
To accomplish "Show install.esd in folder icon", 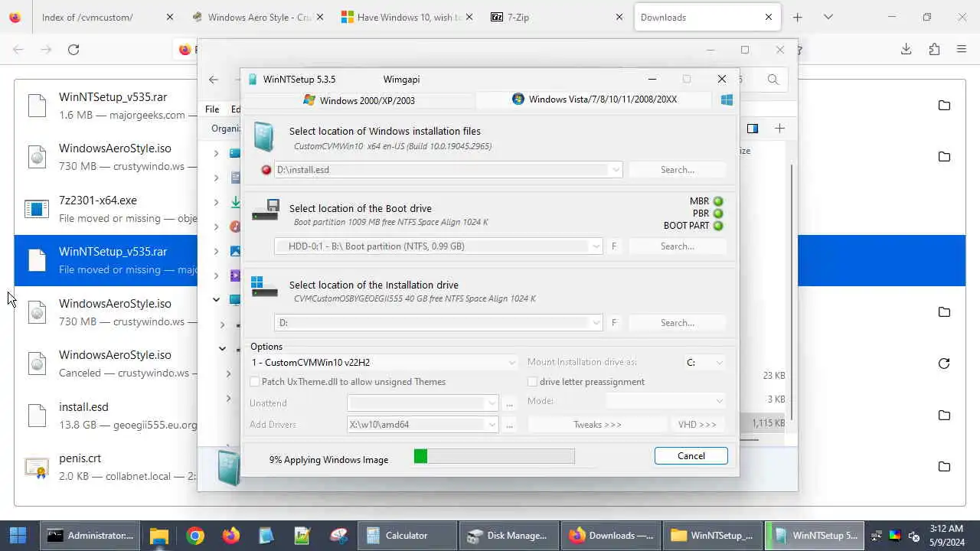I will [x=944, y=415].
